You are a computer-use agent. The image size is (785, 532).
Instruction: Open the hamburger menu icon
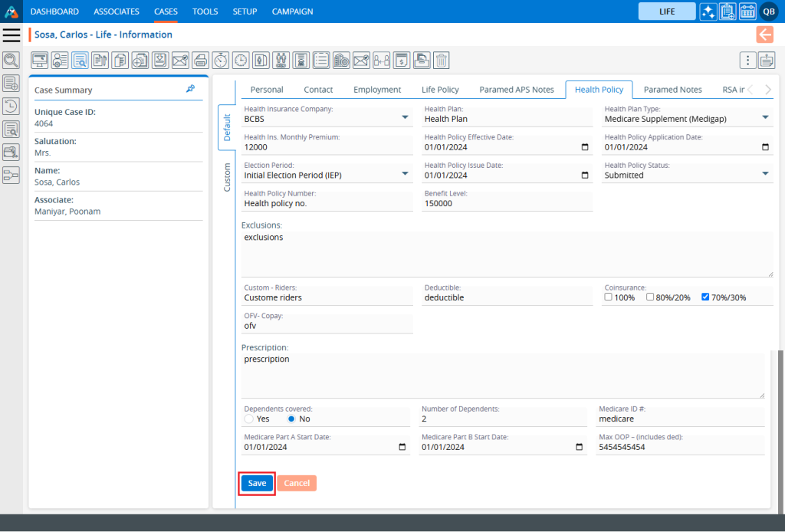pos(11,35)
